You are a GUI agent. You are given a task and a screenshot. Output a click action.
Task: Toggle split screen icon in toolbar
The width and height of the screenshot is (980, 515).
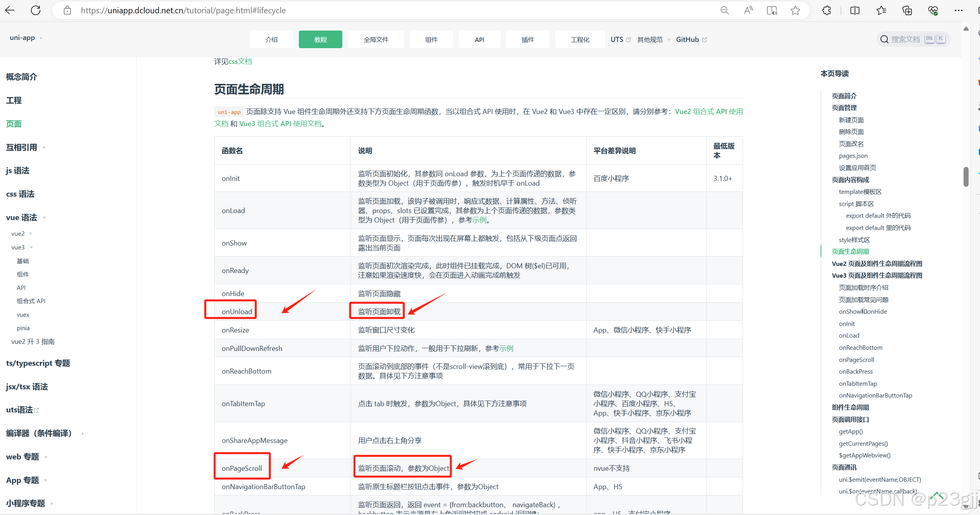click(x=855, y=11)
